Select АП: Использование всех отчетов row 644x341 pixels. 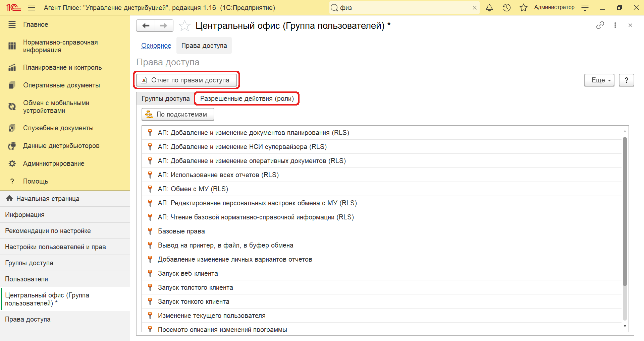point(382,175)
